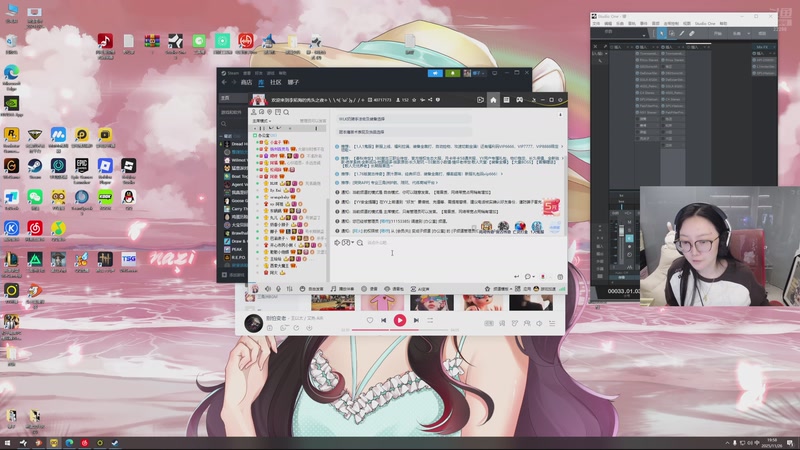This screenshot has width=800, height=450.
Task: Launch the QQ penguin desktop shortcut
Action: (x=129, y=197)
